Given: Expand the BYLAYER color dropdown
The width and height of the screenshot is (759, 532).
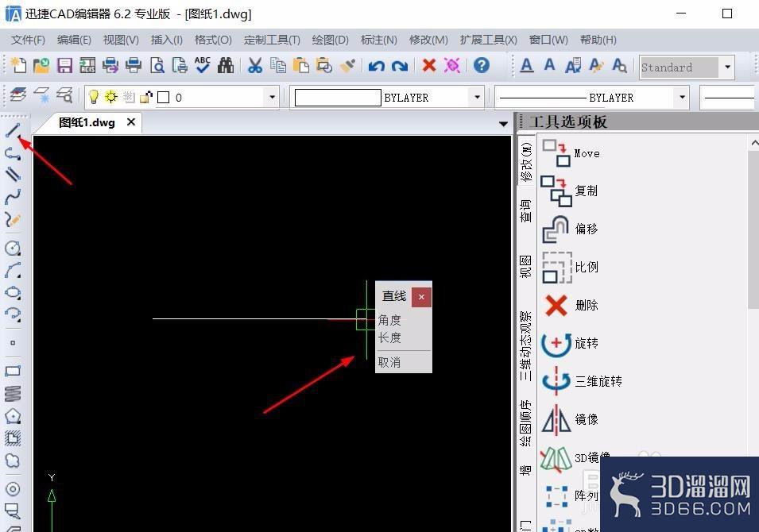Looking at the screenshot, I should (478, 97).
